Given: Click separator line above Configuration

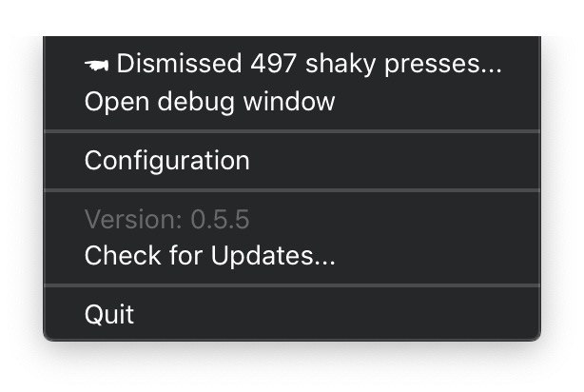Looking at the screenshot, I should [292, 131].
